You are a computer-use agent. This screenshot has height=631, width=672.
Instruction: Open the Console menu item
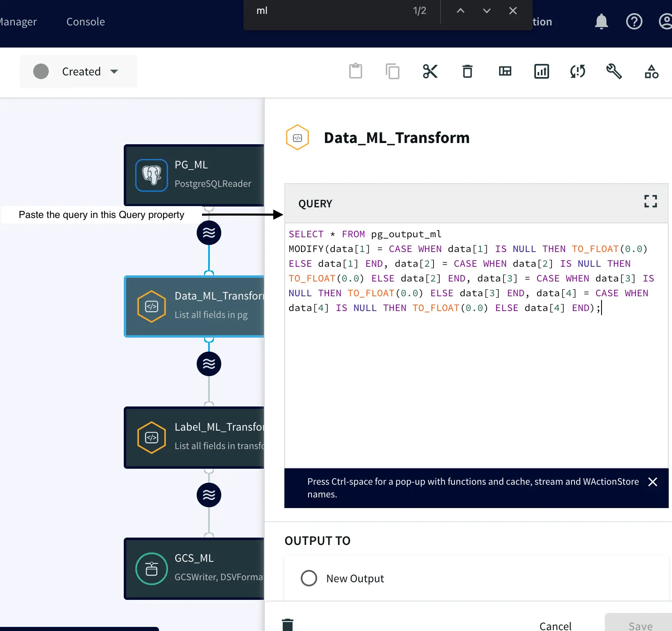(x=86, y=22)
